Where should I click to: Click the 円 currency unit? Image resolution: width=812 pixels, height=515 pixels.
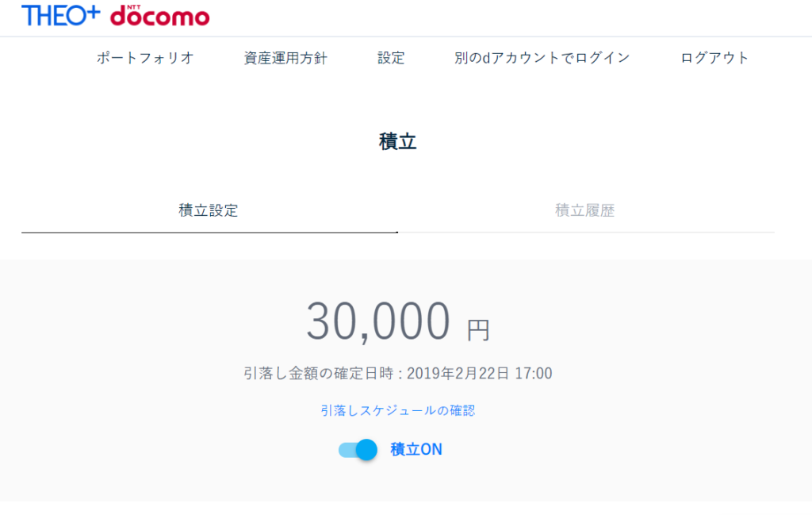tap(478, 330)
